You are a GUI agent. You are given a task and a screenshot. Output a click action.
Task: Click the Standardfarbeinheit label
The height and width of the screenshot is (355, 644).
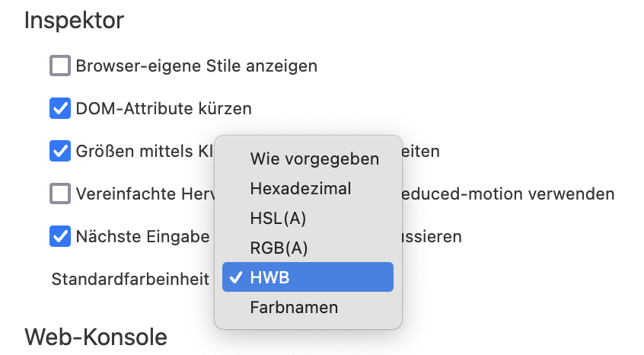[x=130, y=279]
